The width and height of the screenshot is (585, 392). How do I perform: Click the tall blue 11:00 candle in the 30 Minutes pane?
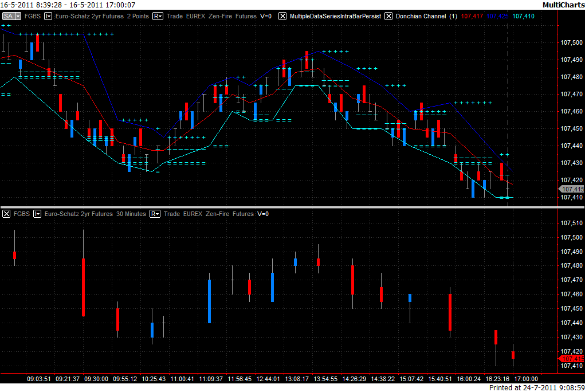coord(209,301)
